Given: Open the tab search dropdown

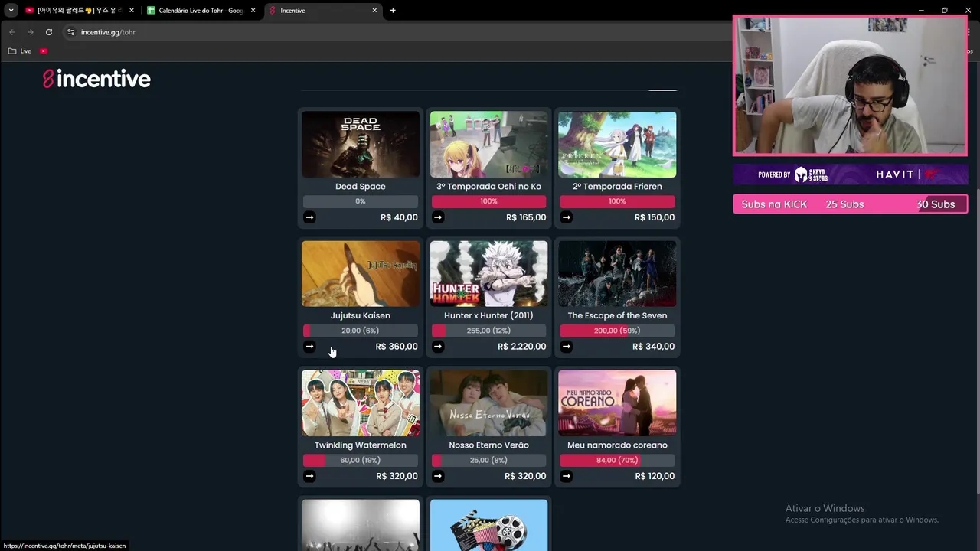Looking at the screenshot, I should tap(11, 11).
